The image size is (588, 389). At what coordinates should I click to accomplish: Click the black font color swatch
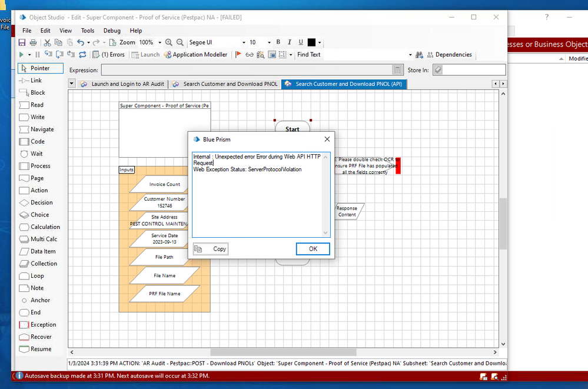tap(311, 42)
